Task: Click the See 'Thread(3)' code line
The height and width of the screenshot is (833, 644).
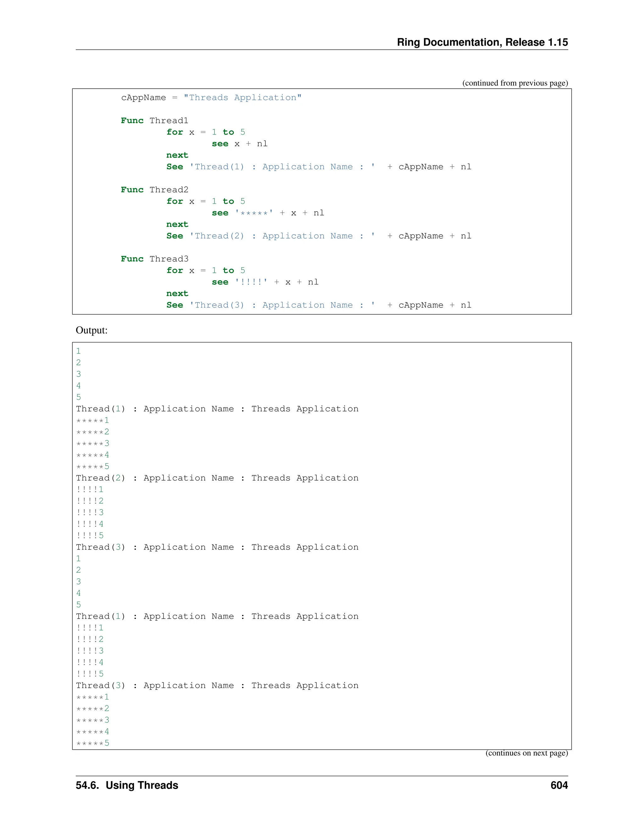Action: click(x=319, y=305)
